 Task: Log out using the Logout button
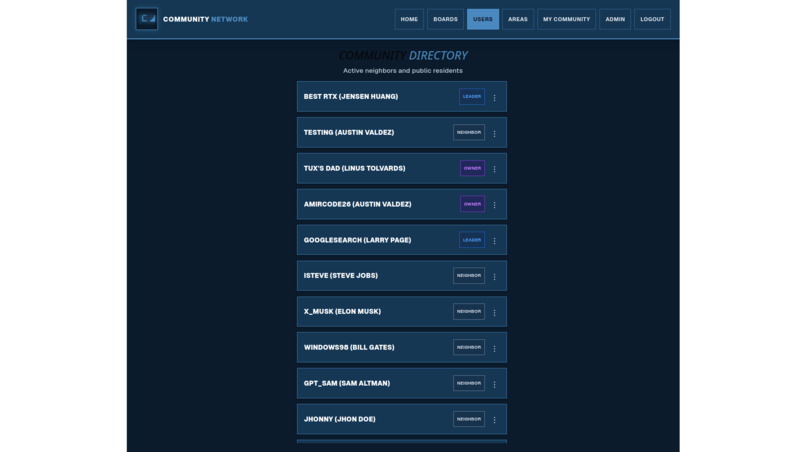tap(652, 19)
